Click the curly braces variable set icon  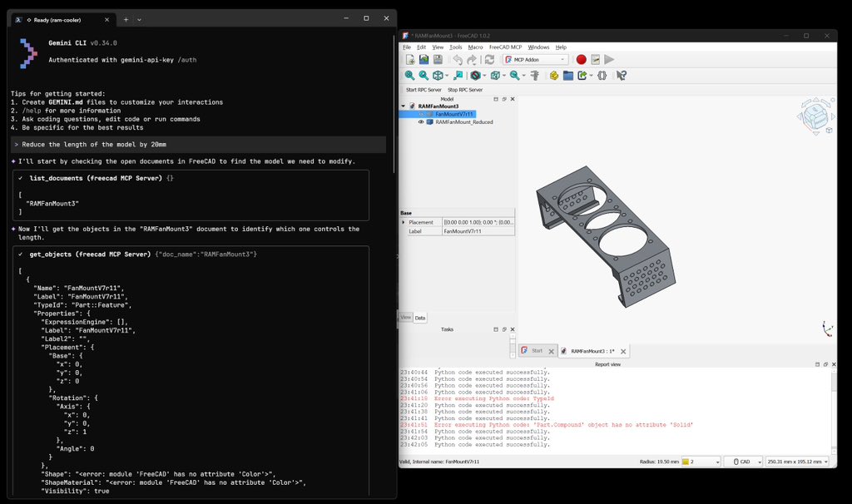602,76
